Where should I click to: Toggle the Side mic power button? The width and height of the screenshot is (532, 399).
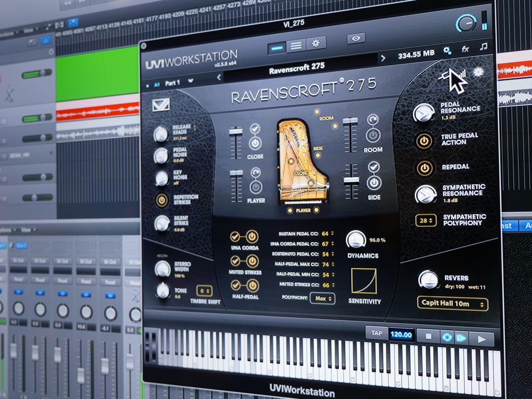374,182
